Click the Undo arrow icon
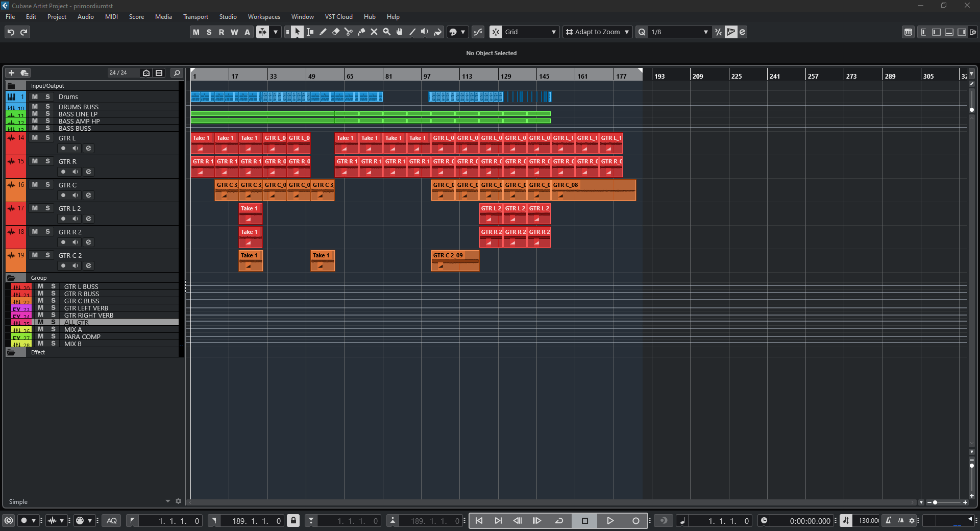The height and width of the screenshot is (531, 980). 11,32
